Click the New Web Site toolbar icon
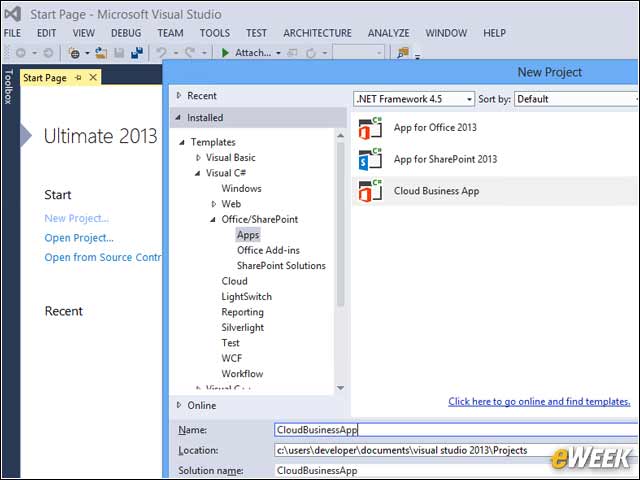Screen dimensions: 640x480 click(74, 53)
